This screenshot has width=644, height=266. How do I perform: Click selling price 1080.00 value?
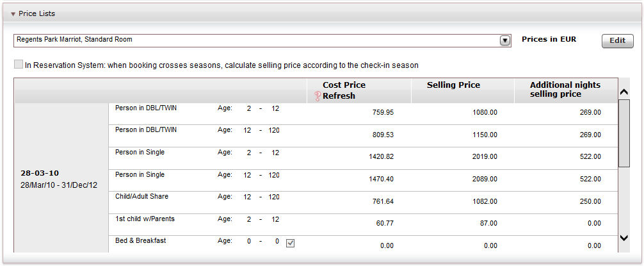coord(485,112)
